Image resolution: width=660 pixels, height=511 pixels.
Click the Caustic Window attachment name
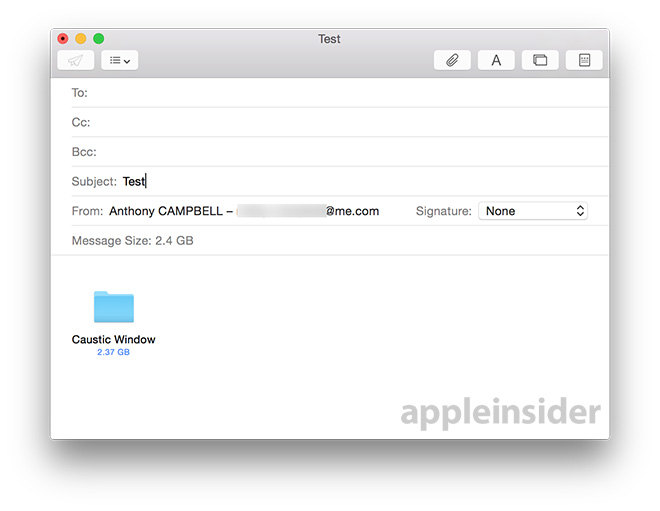[114, 339]
